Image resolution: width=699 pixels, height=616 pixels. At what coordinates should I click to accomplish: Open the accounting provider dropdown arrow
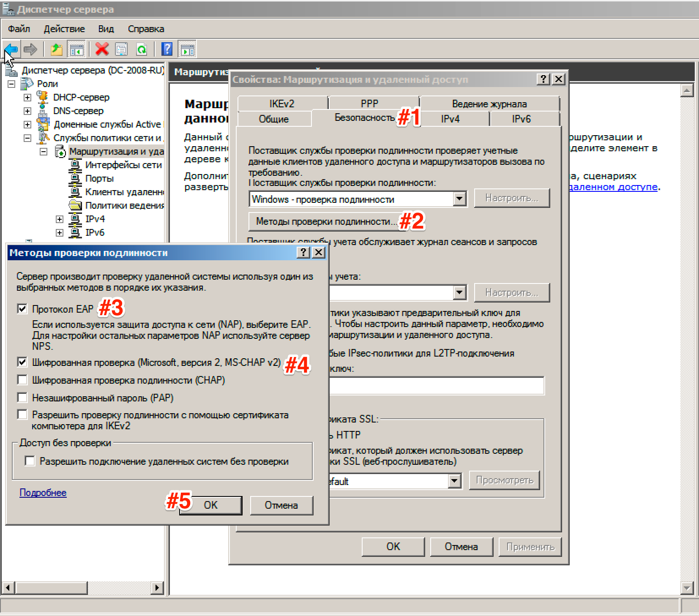(459, 292)
